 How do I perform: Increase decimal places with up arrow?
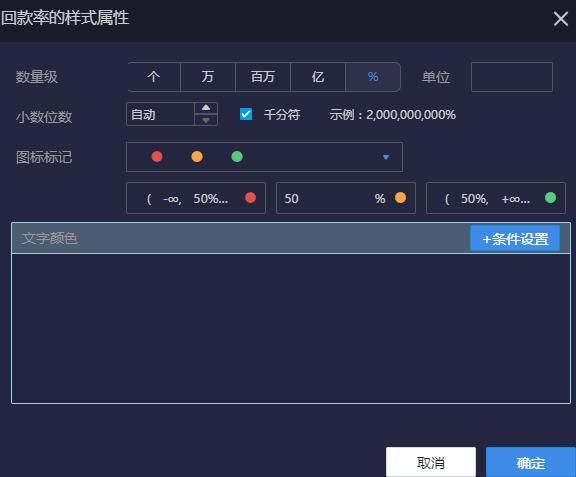[x=206, y=108]
